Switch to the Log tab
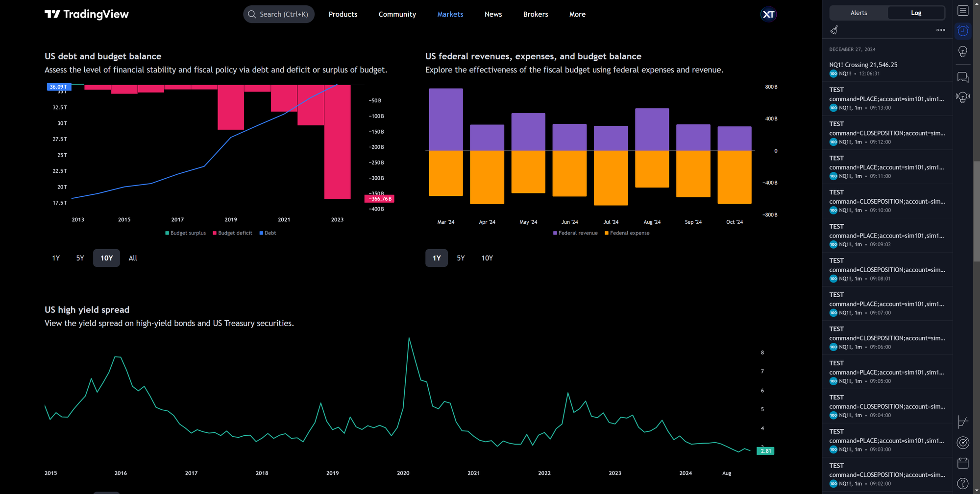 pyautogui.click(x=916, y=13)
